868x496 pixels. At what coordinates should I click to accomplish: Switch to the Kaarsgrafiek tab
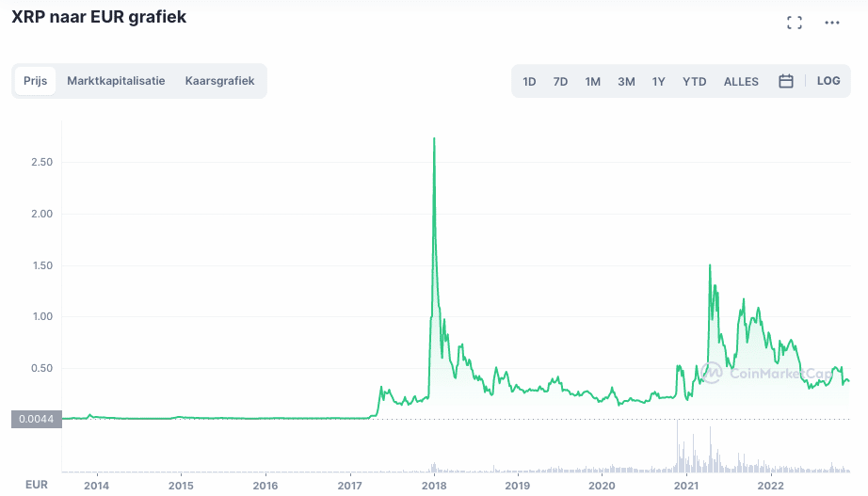219,81
